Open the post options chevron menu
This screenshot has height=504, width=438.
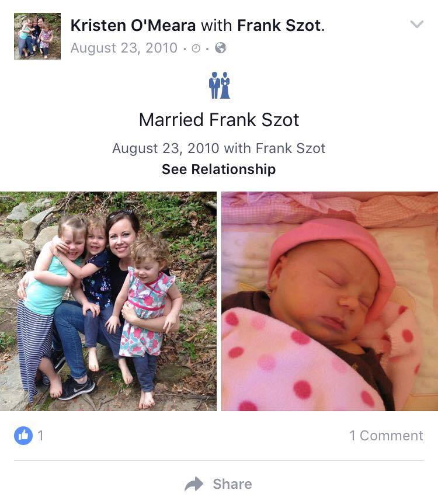pos(417,24)
